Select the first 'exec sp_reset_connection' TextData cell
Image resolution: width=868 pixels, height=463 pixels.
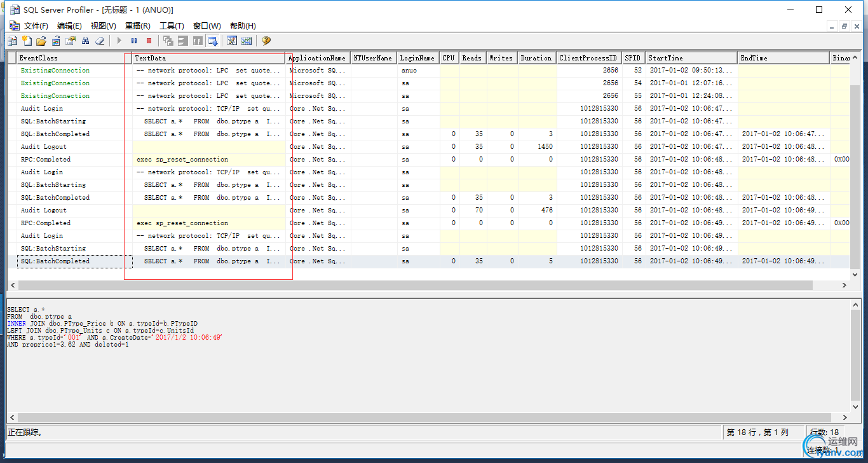(209, 160)
